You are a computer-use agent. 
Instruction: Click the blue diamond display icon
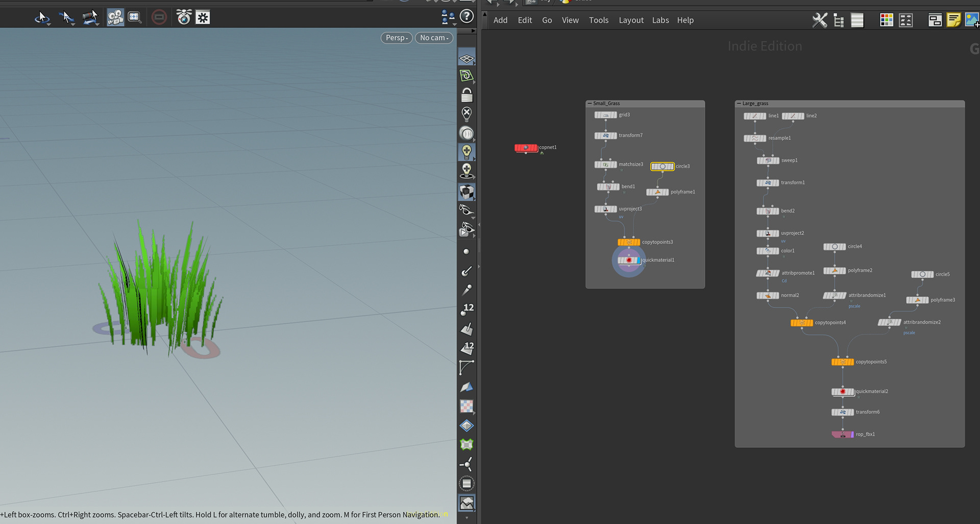point(467,425)
